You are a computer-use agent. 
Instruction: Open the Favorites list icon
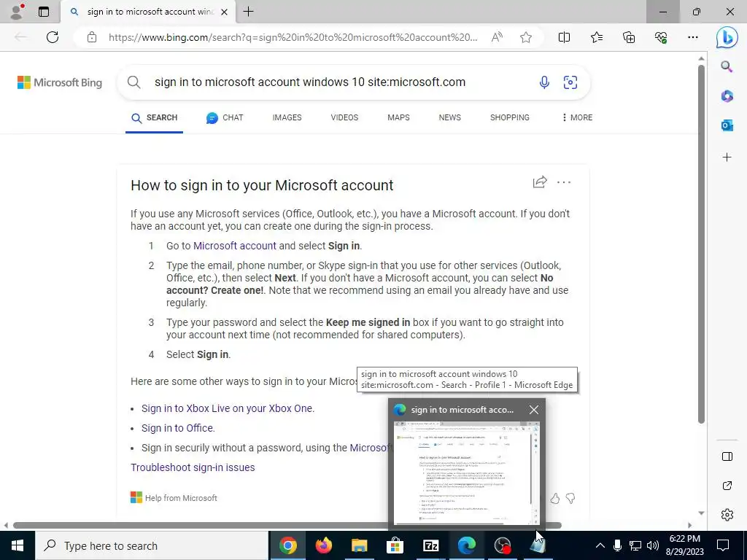(x=597, y=37)
